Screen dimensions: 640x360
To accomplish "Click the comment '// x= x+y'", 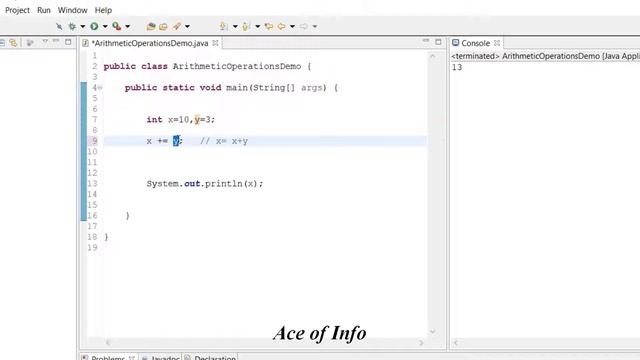I will (224, 141).
